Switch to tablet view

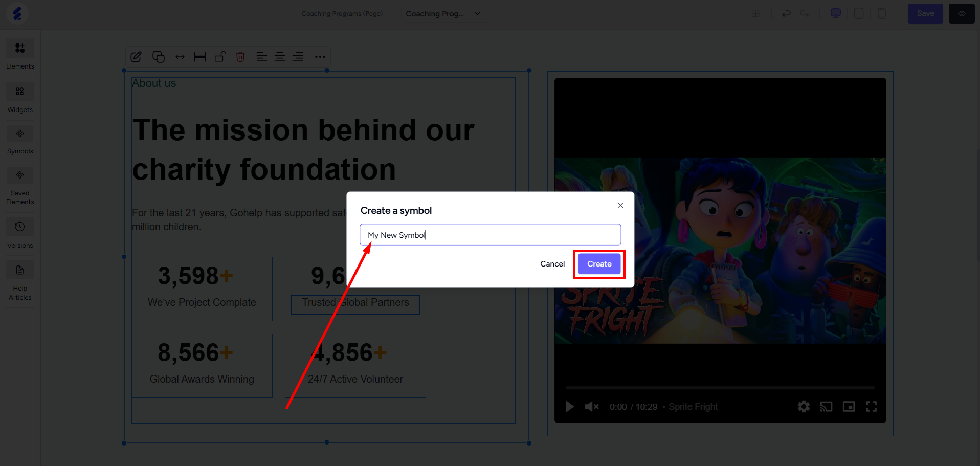point(859,13)
